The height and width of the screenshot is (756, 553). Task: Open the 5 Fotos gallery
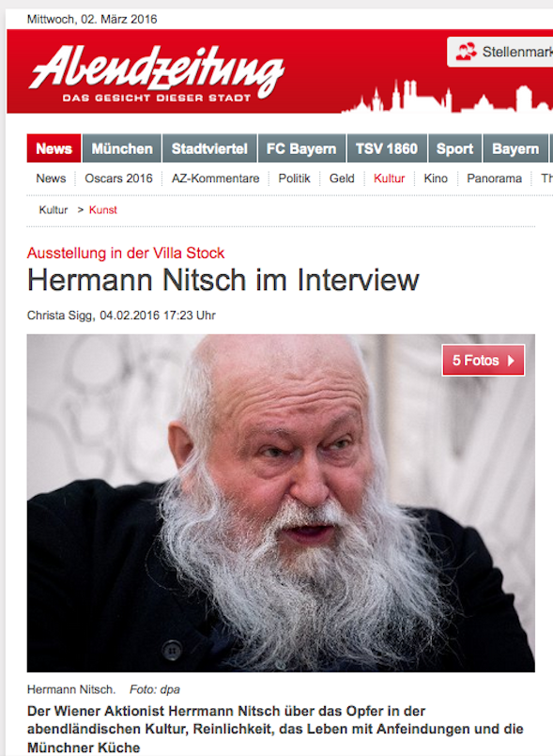tap(484, 361)
